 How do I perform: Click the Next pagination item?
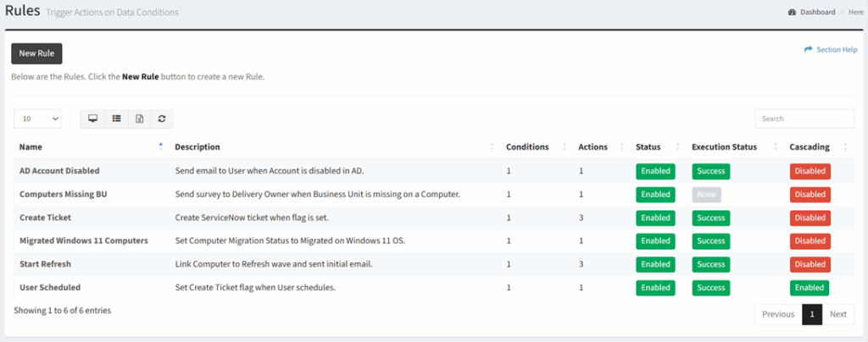click(837, 314)
